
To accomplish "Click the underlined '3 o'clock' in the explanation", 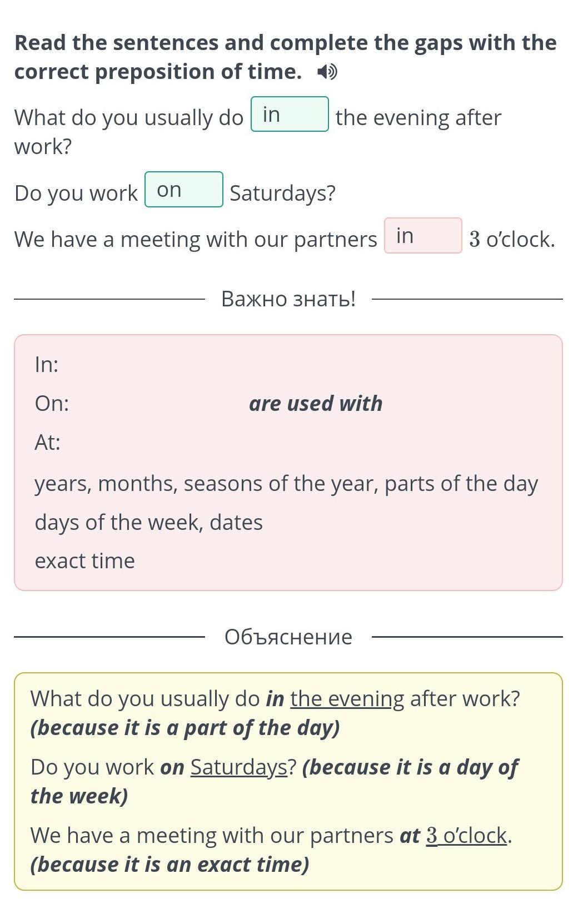I will coord(467,835).
